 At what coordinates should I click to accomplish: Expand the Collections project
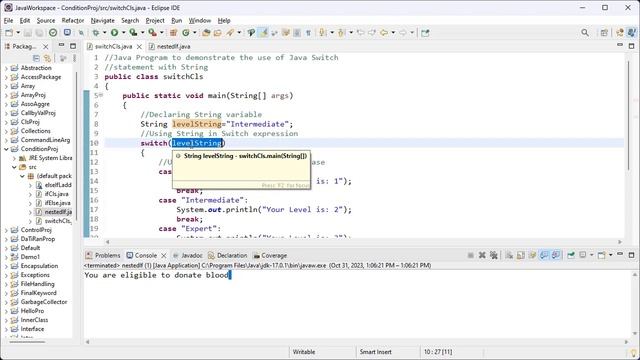pos(6,131)
